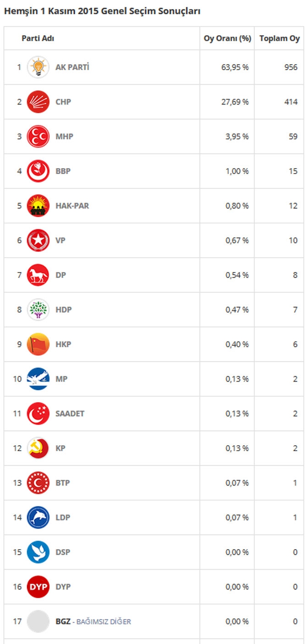Click the VP white star logo

38,240
